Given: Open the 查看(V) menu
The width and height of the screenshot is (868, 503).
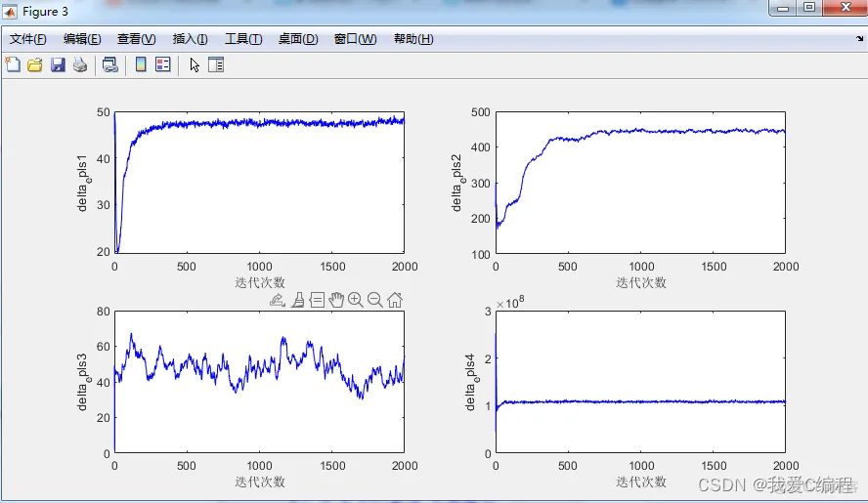Looking at the screenshot, I should [x=136, y=39].
